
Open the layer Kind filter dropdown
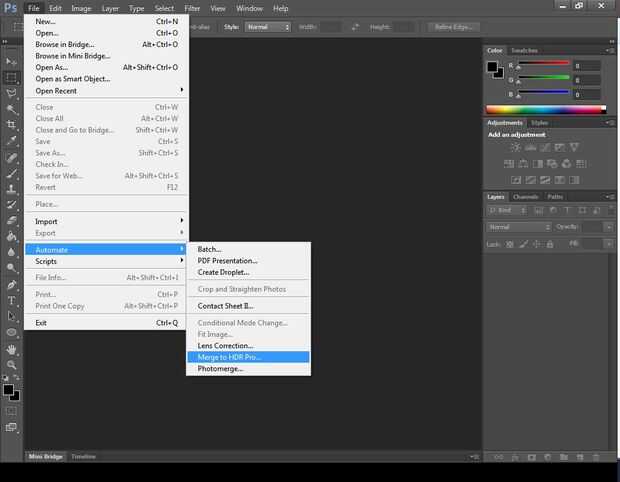tap(507, 210)
